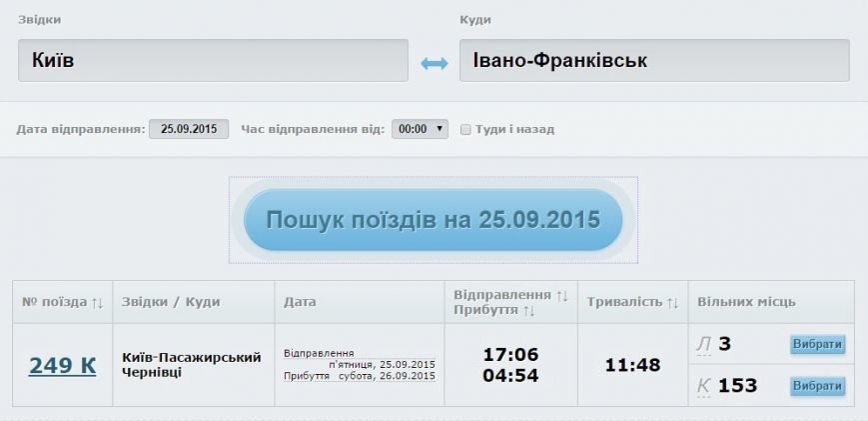
Task: Select departure time 17:06
Action: 510,355
